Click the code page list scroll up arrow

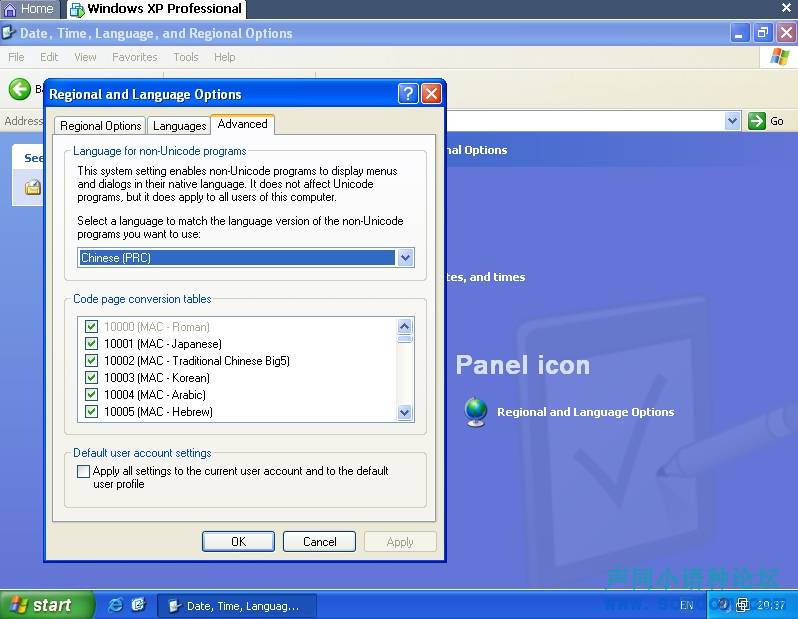point(405,326)
